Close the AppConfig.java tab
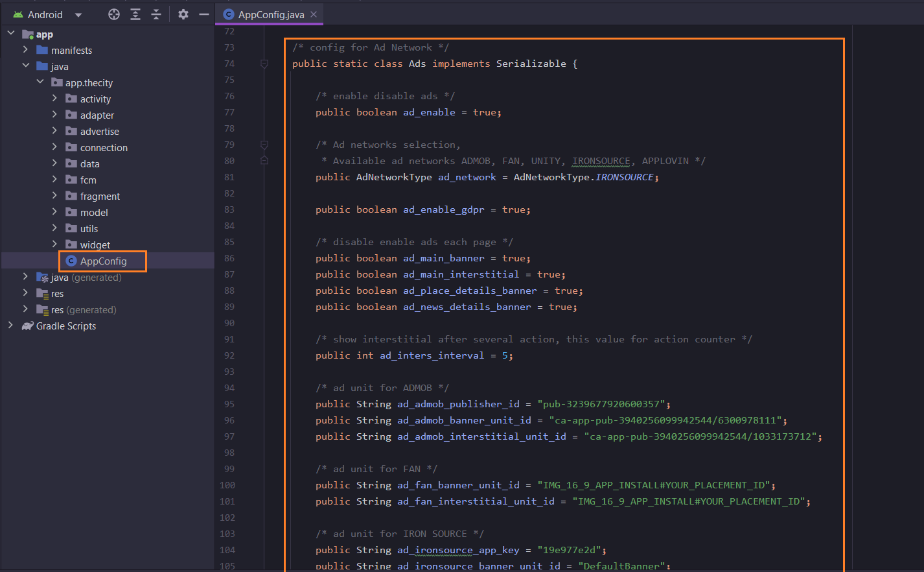Image resolution: width=924 pixels, height=572 pixels. point(314,14)
